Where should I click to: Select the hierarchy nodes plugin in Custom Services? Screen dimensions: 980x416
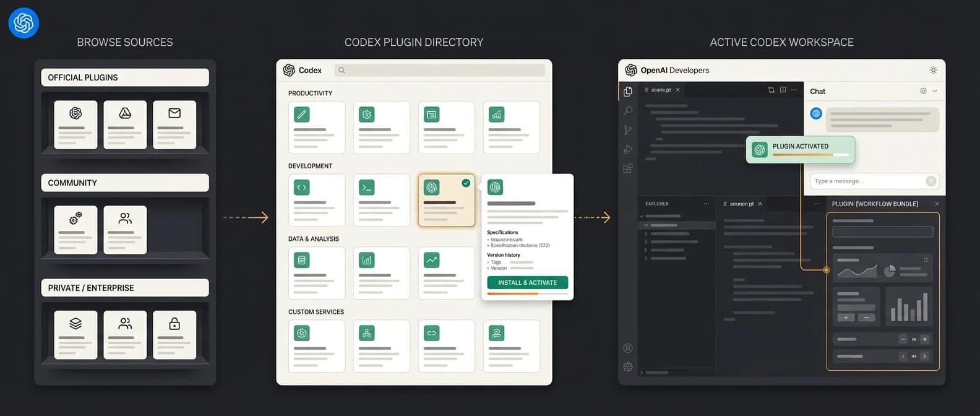point(382,346)
